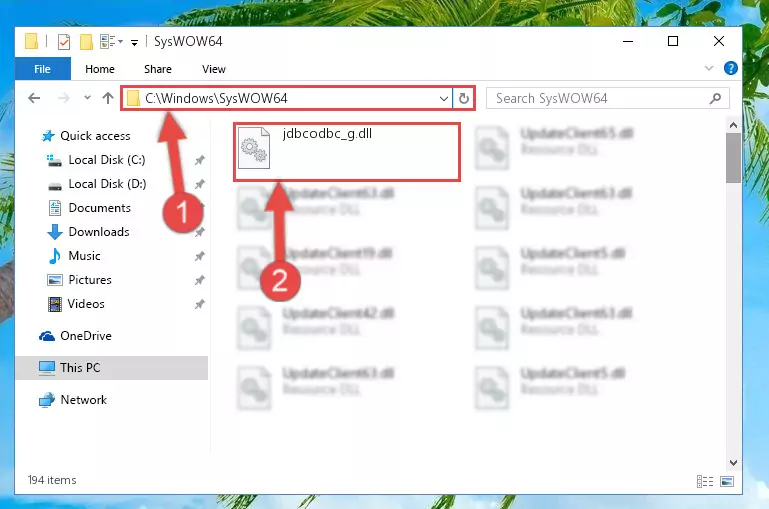The width and height of the screenshot is (769, 509).
Task: Select OneDrive in navigation pane
Action: pos(86,336)
